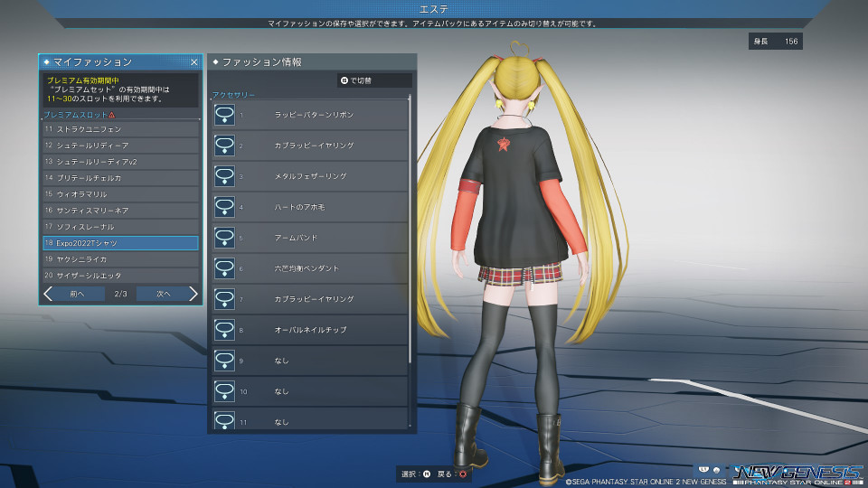Click the accessory icon in slot 2 row
868x488 pixels.
tap(224, 145)
